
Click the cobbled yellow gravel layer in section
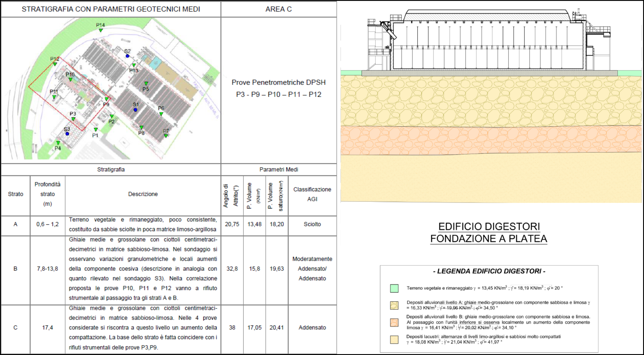pos(491,101)
